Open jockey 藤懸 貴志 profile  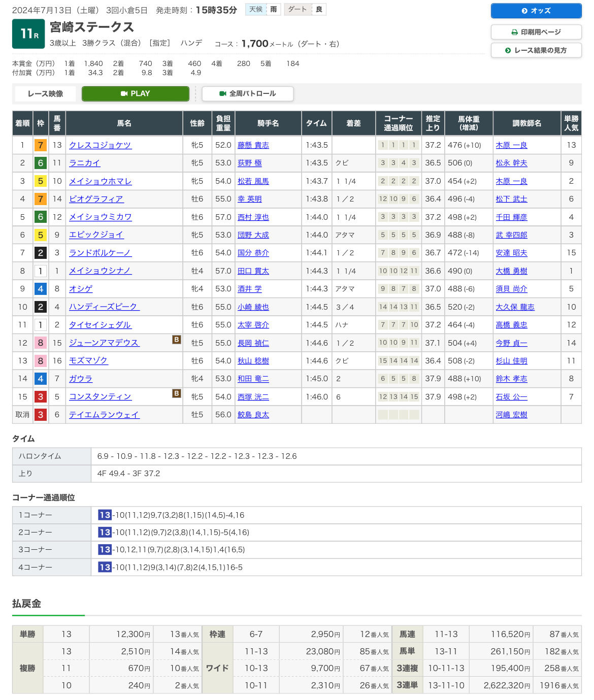253,145
